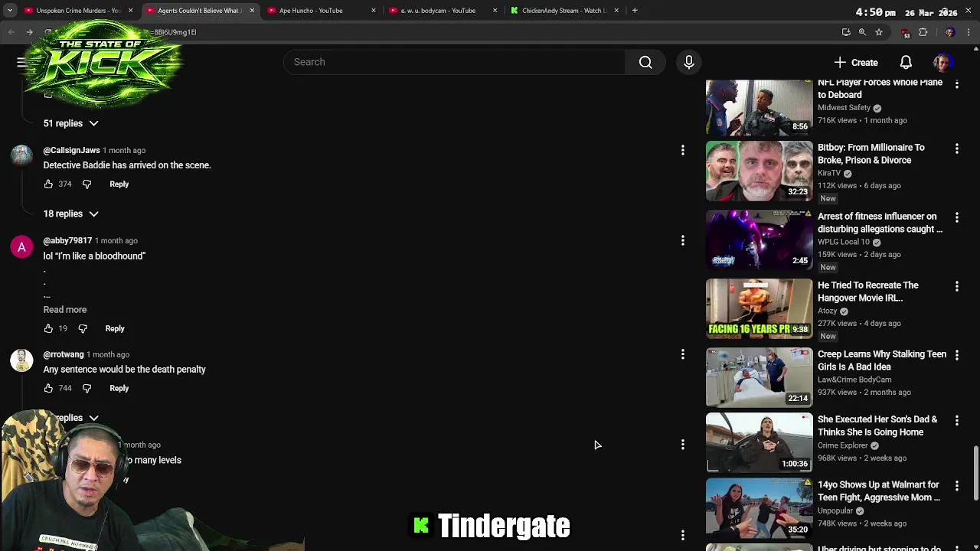The image size is (980, 551).
Task: Click the Create button
Action: tap(856, 62)
